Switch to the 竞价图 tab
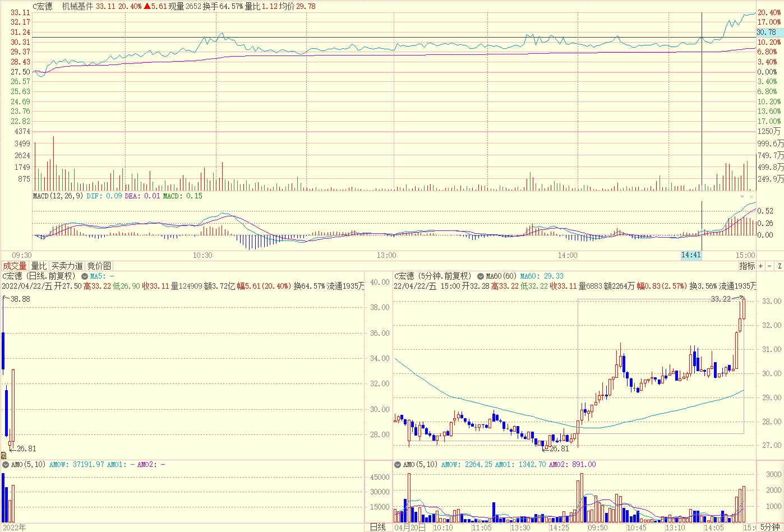The height and width of the screenshot is (532, 784). click(99, 266)
